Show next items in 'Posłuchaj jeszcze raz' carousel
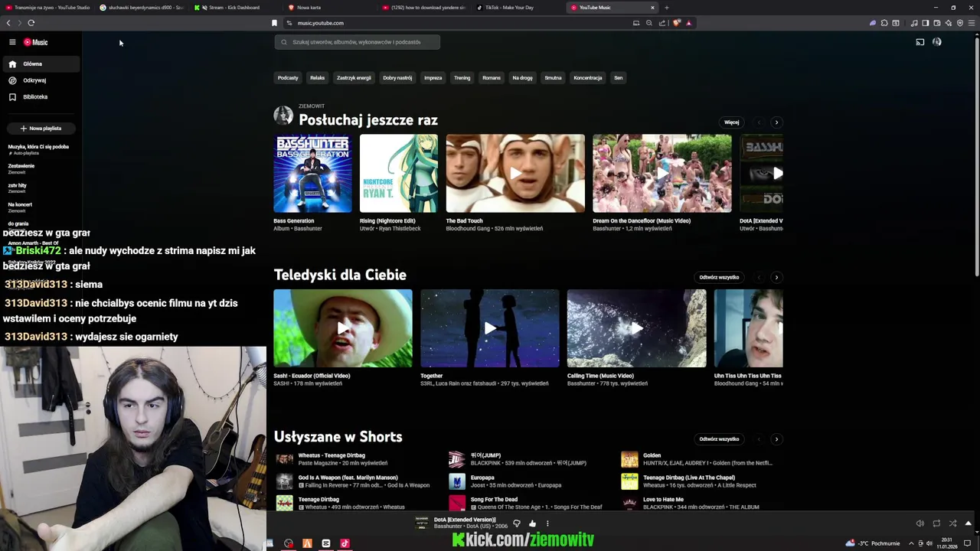This screenshot has width=980, height=551. pos(776,122)
